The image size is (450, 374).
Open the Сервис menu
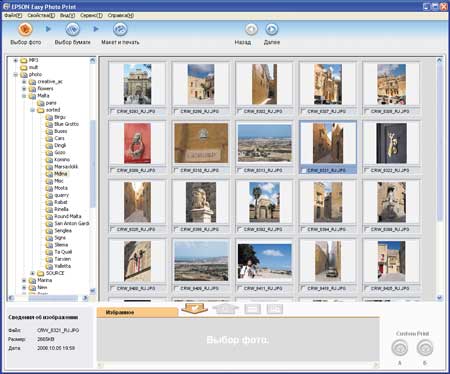[91, 15]
